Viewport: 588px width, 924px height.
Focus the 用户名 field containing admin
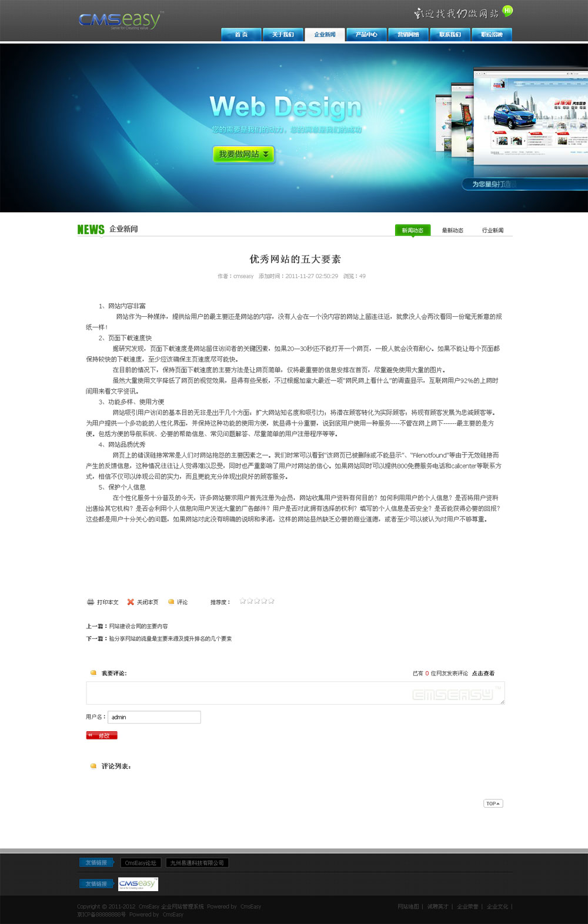(x=154, y=717)
